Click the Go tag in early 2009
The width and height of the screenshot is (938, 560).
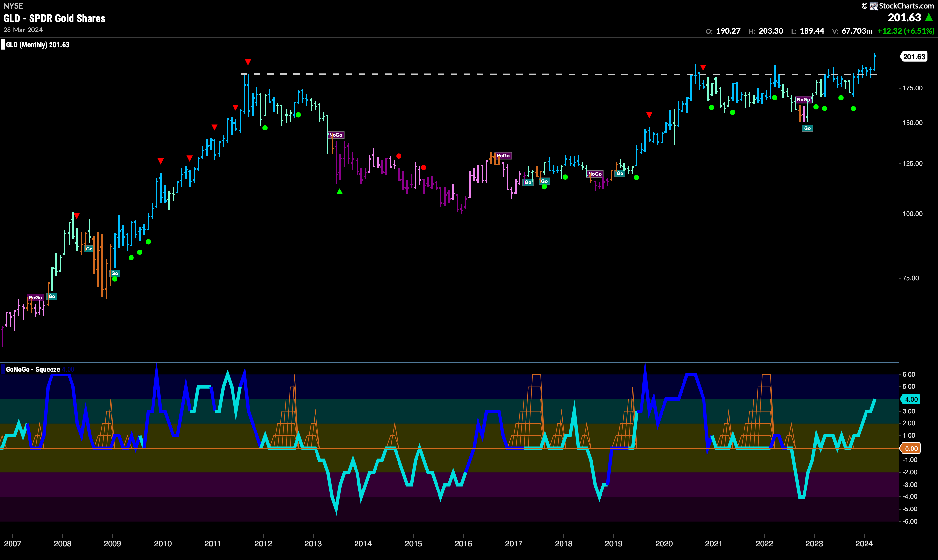(115, 273)
